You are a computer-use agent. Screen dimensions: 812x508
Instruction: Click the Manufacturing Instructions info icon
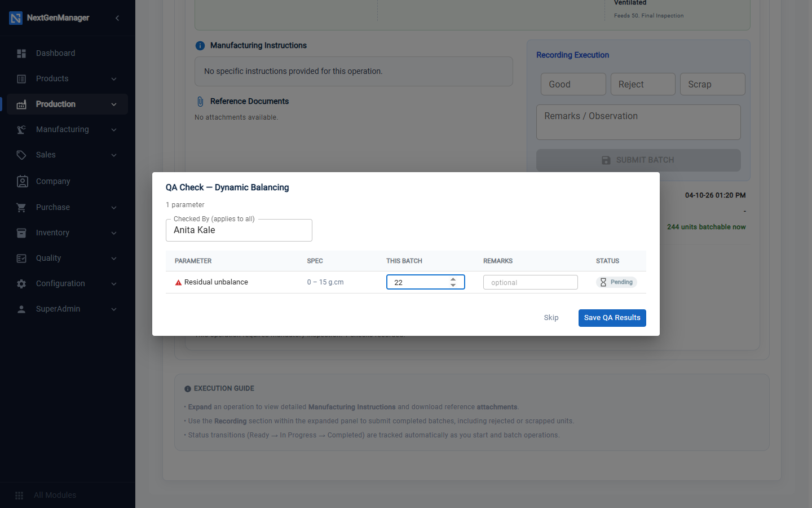[200, 46]
